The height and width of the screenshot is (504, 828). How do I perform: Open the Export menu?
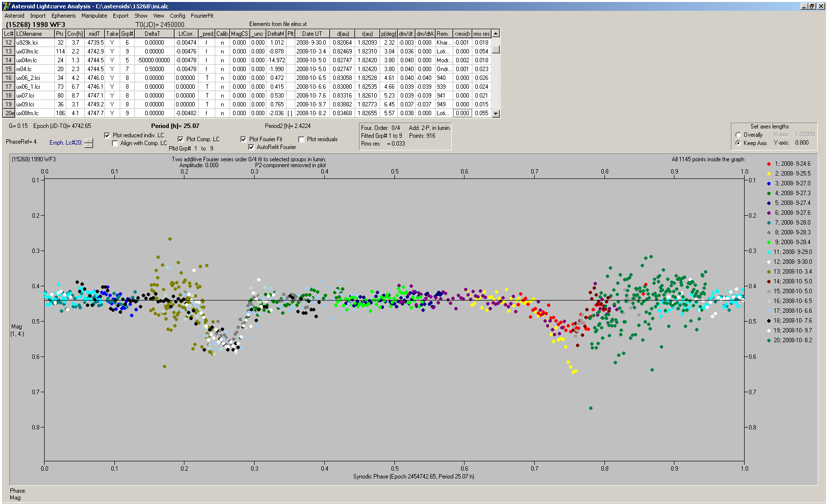(x=121, y=16)
